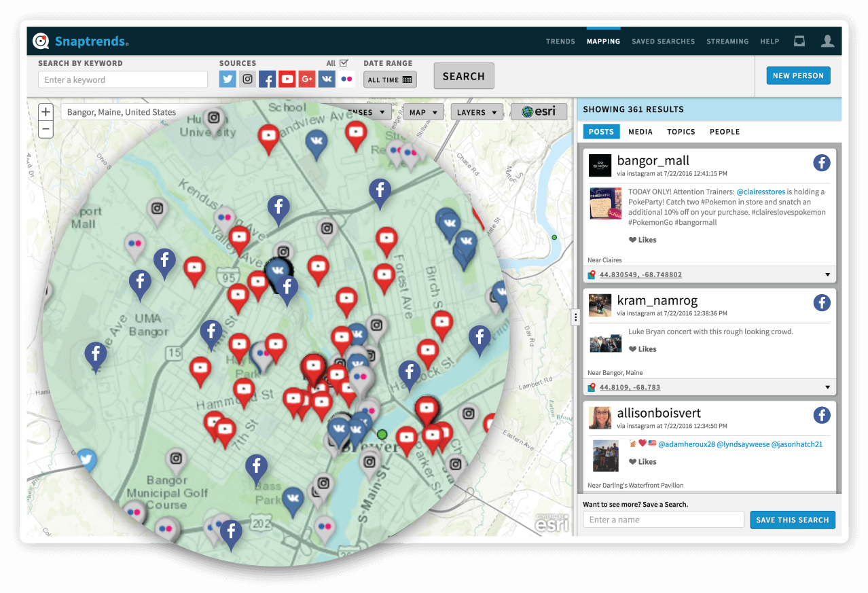Toggle the VK source icon
The height and width of the screenshot is (593, 868).
pos(327,79)
